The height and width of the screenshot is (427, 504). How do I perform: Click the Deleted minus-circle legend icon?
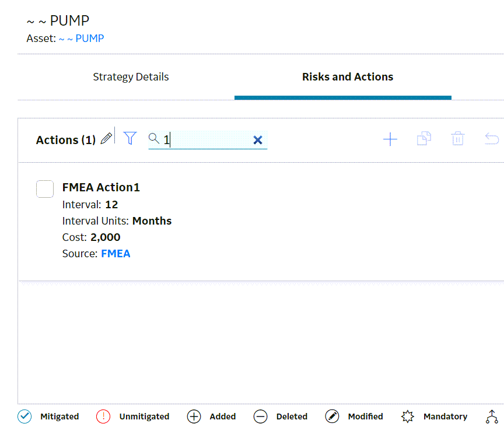(x=260, y=416)
